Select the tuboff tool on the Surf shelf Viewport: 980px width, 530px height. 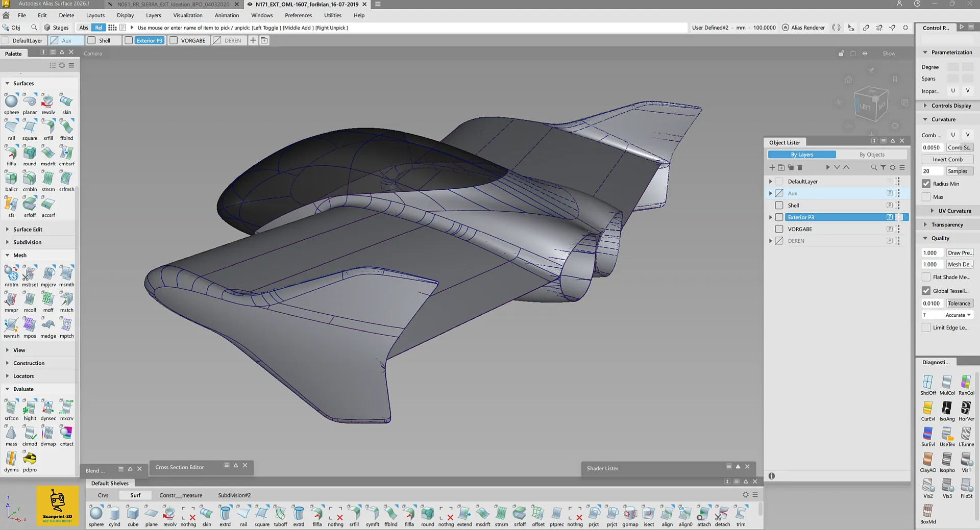(x=280, y=514)
